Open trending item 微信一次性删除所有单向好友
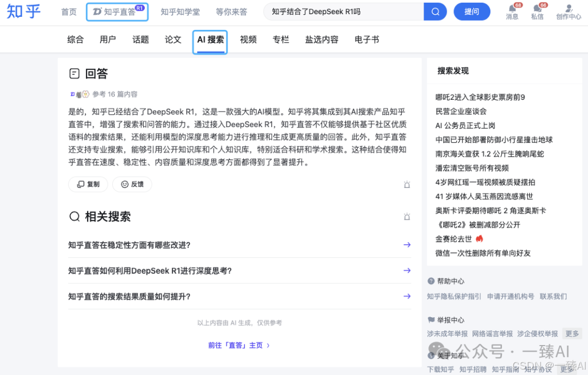Image resolution: width=588 pixels, height=375 pixels. (x=483, y=253)
